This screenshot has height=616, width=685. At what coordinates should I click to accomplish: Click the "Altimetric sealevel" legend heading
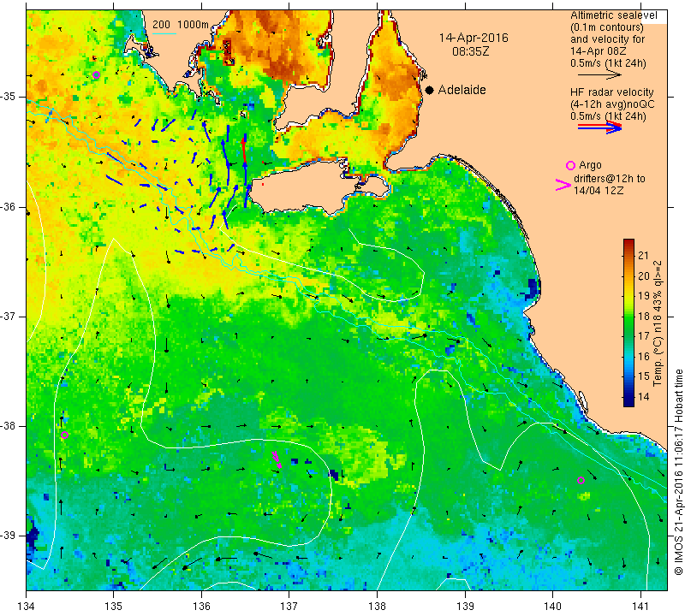point(613,15)
